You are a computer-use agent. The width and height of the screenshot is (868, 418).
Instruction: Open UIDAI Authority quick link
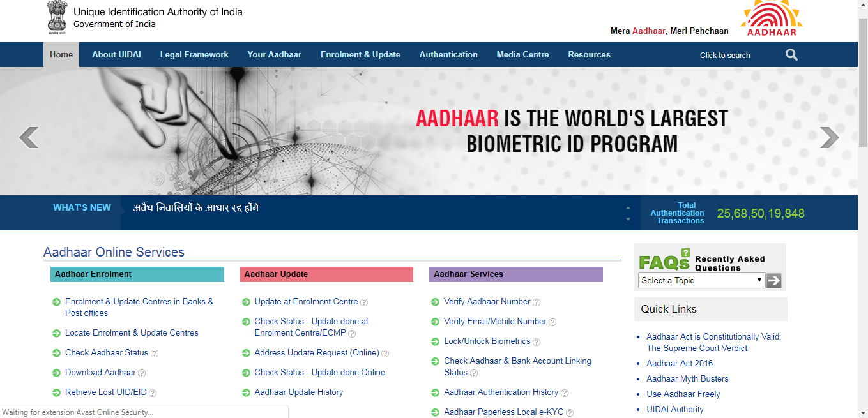tap(675, 409)
